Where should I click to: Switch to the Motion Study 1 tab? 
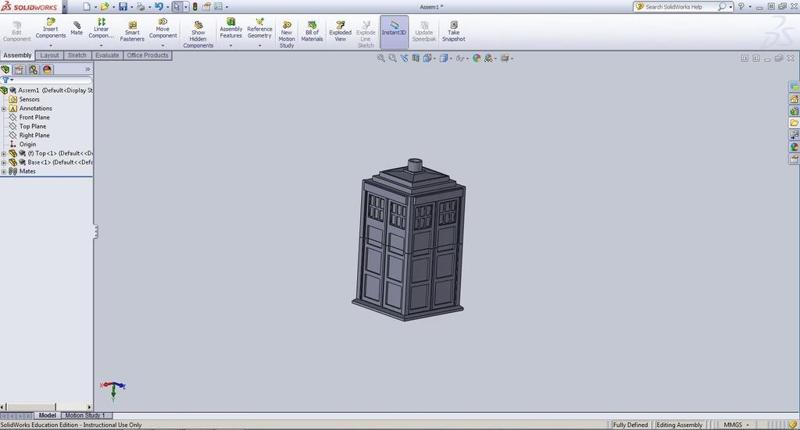coord(85,415)
